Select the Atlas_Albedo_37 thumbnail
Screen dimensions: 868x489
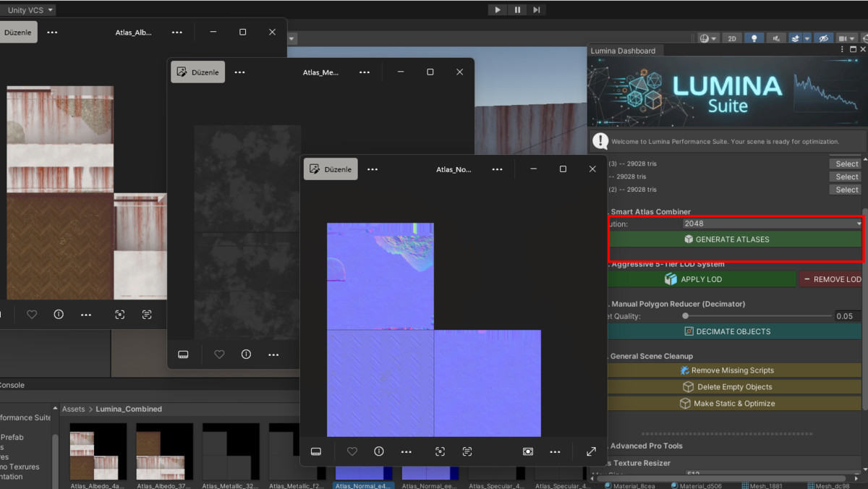click(164, 452)
